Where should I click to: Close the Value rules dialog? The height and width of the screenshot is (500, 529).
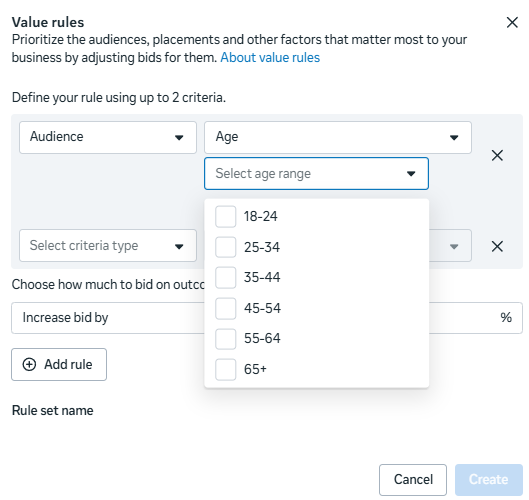pyautogui.click(x=512, y=23)
